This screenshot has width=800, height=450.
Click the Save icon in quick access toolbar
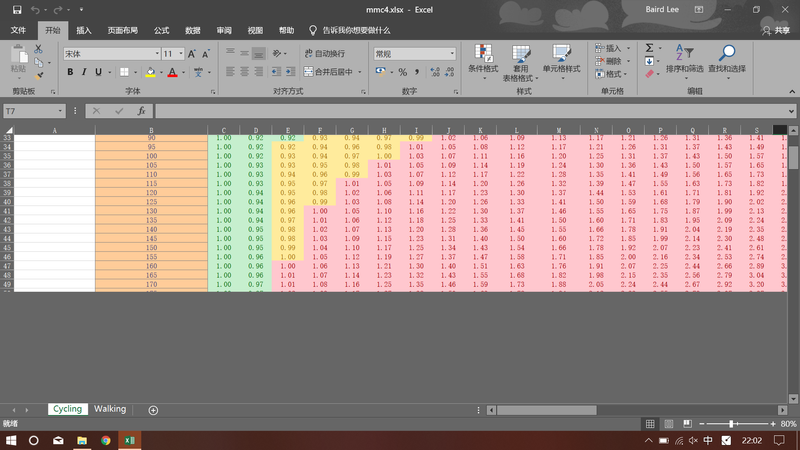tap(18, 10)
